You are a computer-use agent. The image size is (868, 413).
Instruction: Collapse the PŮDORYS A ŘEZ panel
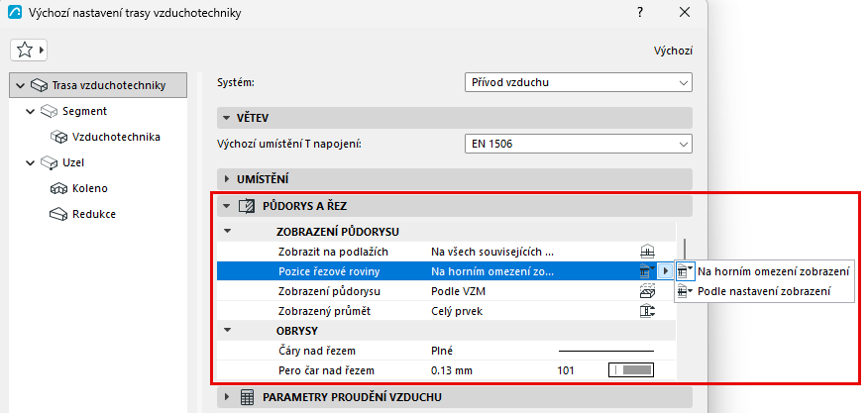pos(226,206)
